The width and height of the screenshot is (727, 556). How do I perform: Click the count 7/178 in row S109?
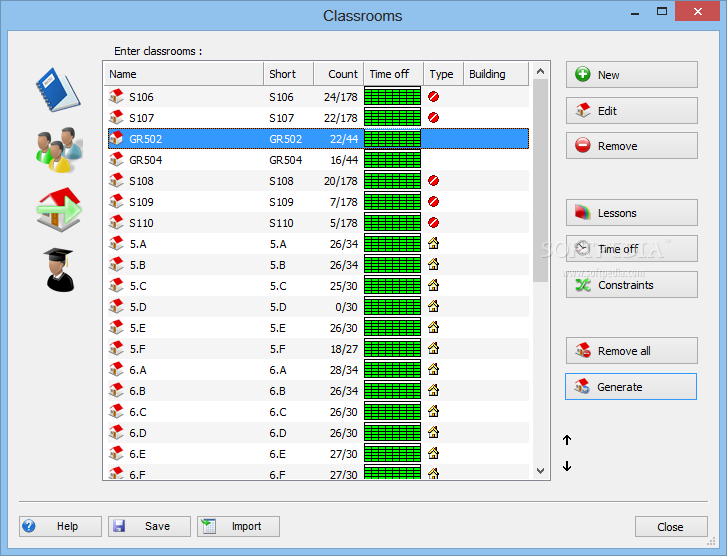pos(344,202)
